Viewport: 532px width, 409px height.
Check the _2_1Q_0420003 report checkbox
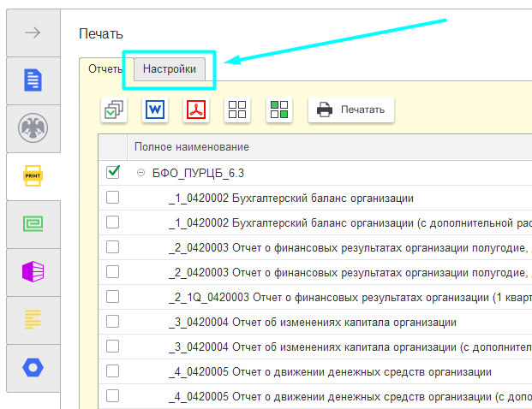click(113, 297)
